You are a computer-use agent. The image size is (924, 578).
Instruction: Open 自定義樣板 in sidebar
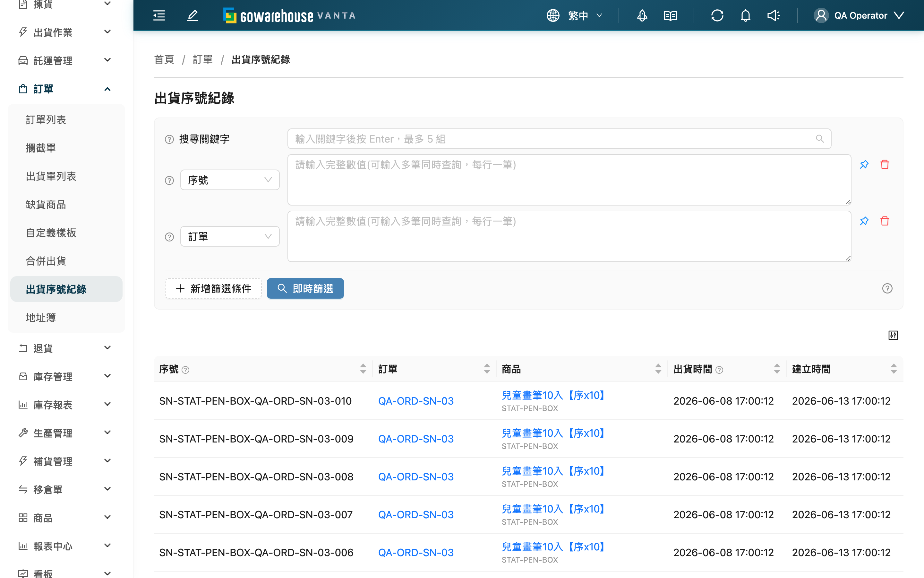[x=66, y=233]
